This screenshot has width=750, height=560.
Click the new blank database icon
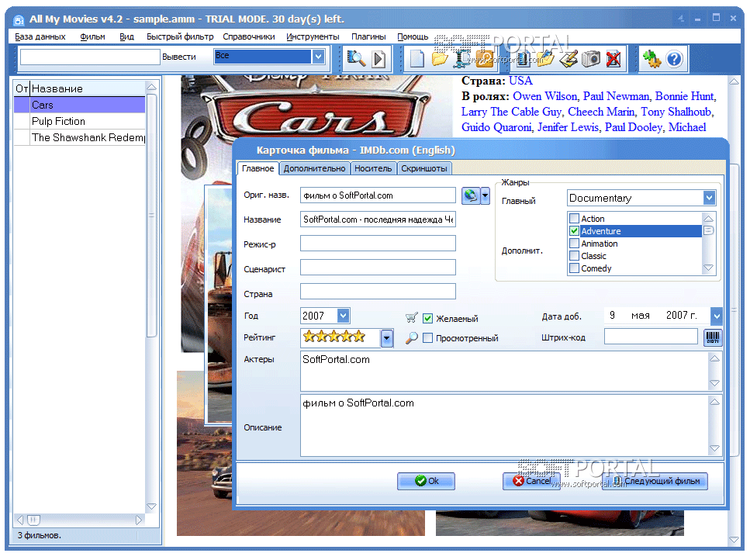[x=417, y=59]
